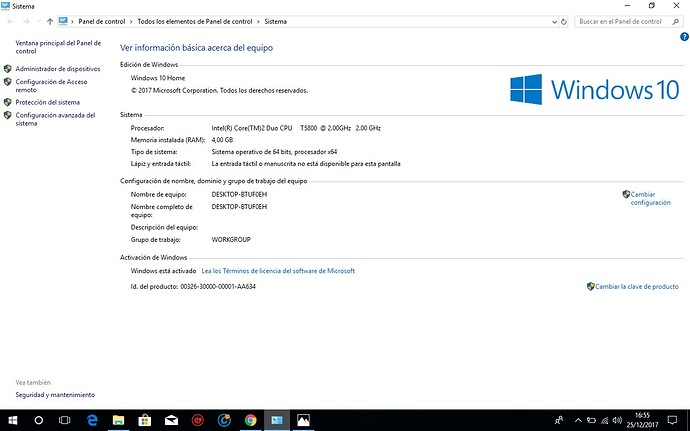
Task: Navigate to Panel de control breadcrumb
Action: pos(102,22)
